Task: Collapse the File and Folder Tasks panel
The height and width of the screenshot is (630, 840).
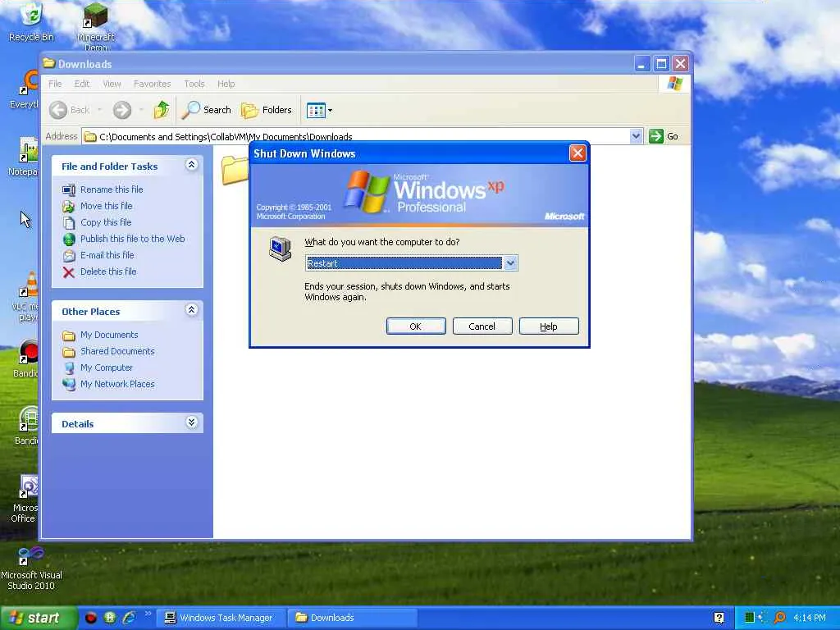Action: coord(191,164)
